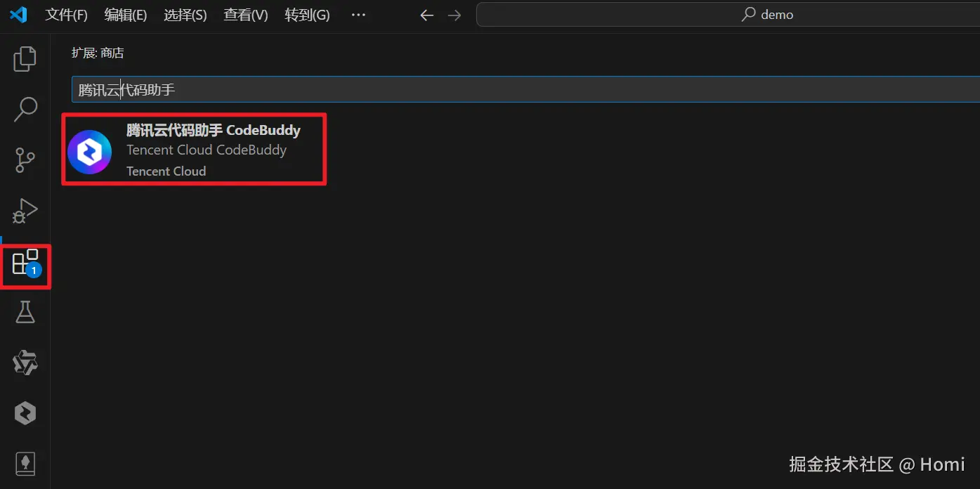Expand the menu bar overflow ellipsis

coord(358,15)
